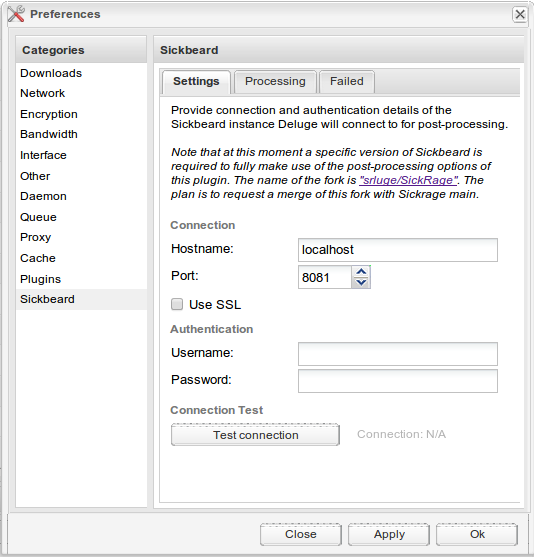Select the Sickbeard category
The width and height of the screenshot is (534, 557).
(81, 299)
